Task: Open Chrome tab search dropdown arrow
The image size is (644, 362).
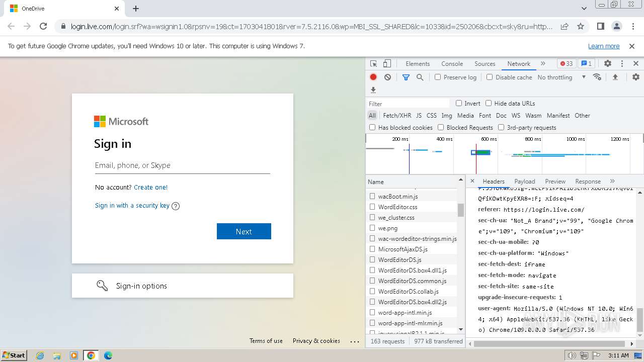Action: coord(584,9)
